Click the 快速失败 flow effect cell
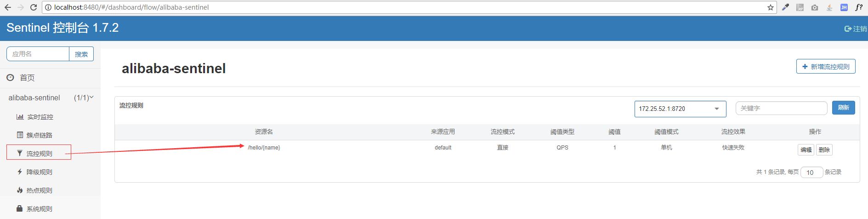This screenshot has height=219, width=868. (733, 148)
